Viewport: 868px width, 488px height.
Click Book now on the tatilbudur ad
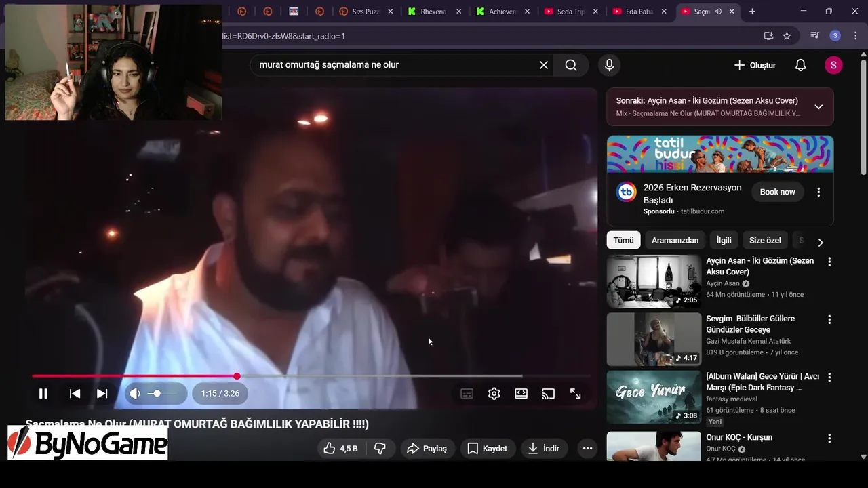[x=777, y=192]
